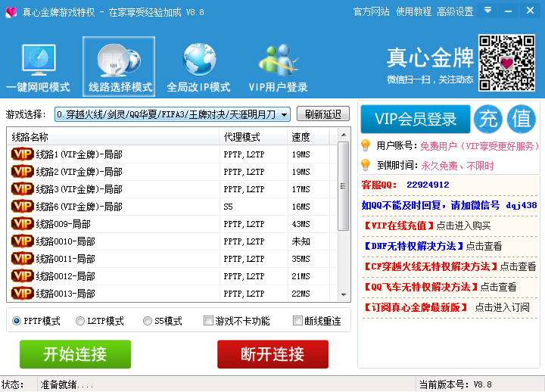This screenshot has width=545, height=392.
Task: Select row 线路0010-局部
Action: pyautogui.click(x=173, y=241)
